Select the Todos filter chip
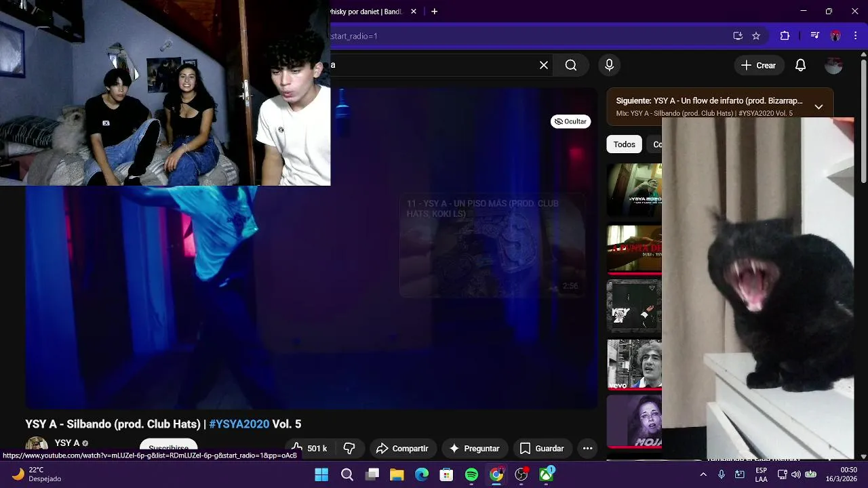Image resolution: width=868 pixels, height=488 pixels. click(x=624, y=144)
